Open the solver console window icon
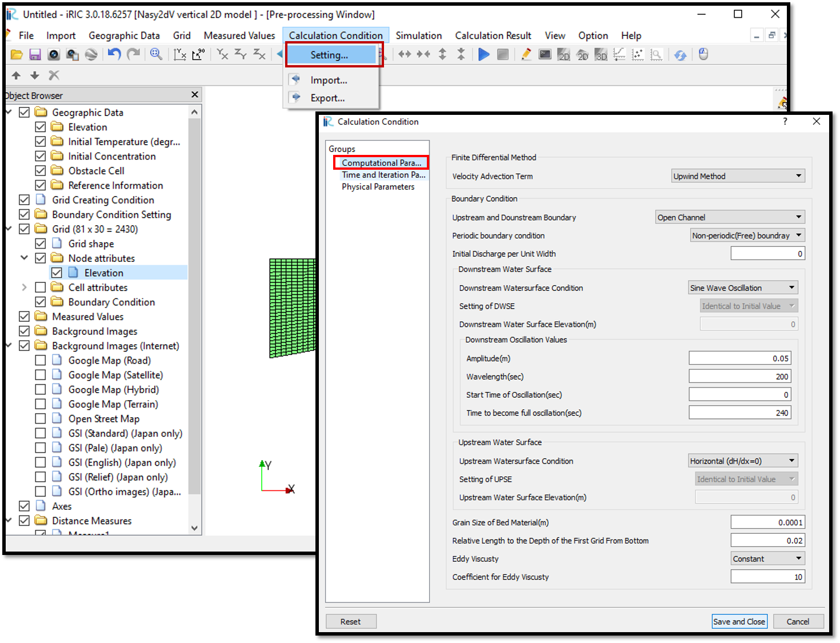840x643 pixels. pos(545,54)
